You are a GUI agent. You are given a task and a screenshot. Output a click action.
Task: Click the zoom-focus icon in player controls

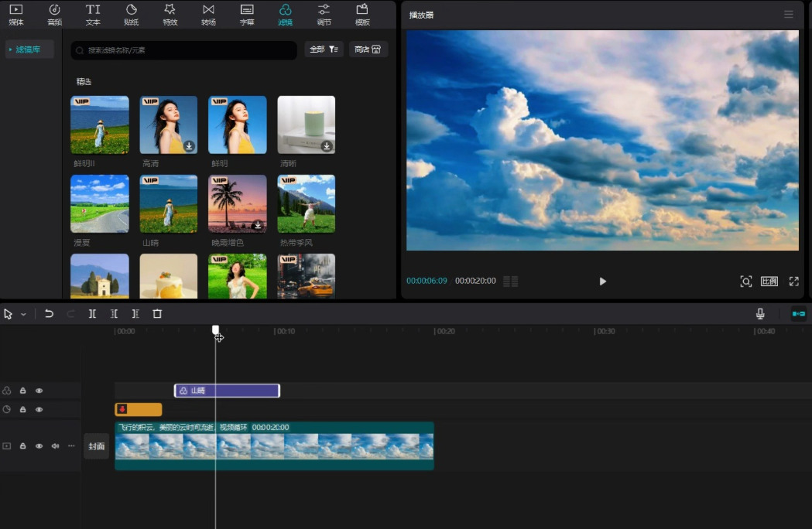tap(745, 282)
